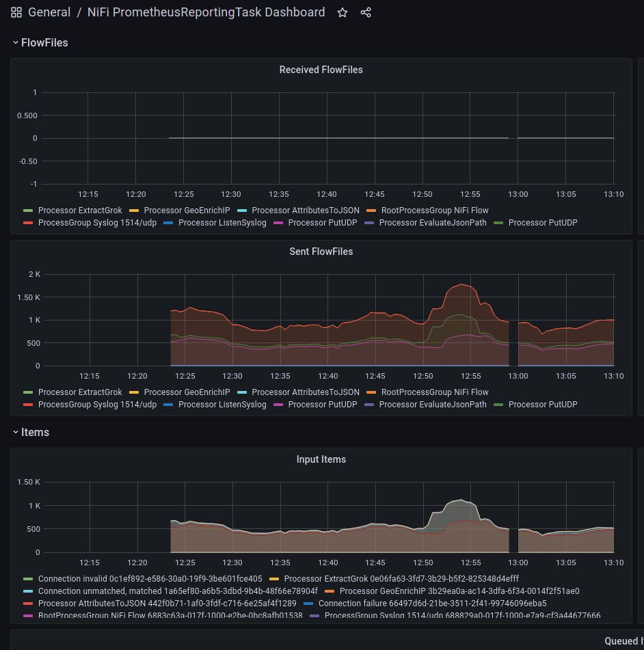Screen dimensions: 644x650
Task: Toggle Processor ExtractGrok 0e06fa63 in Input Items legend
Action: pos(401,579)
